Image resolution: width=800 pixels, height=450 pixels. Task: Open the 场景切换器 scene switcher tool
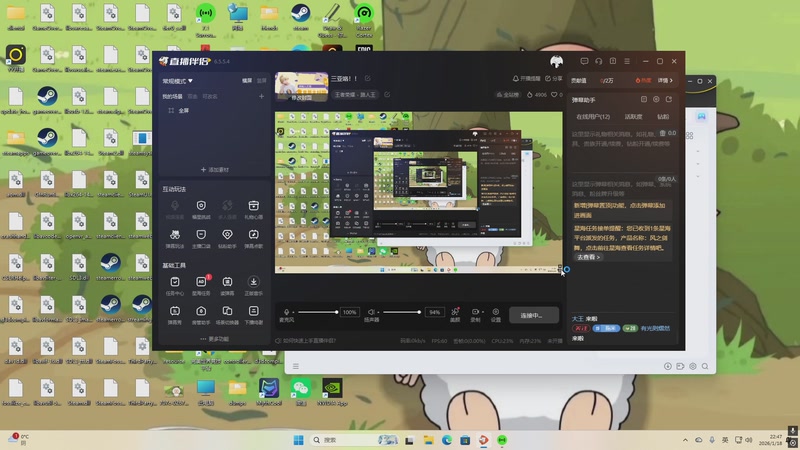[227, 315]
